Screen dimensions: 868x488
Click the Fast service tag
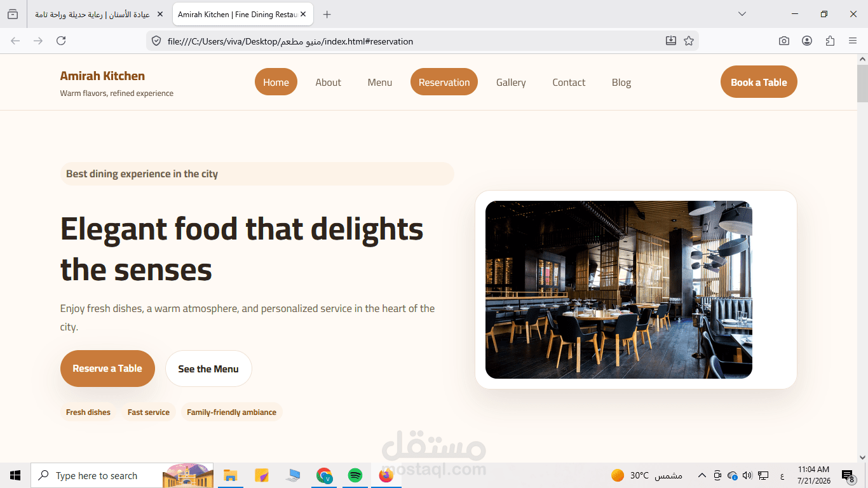point(149,412)
